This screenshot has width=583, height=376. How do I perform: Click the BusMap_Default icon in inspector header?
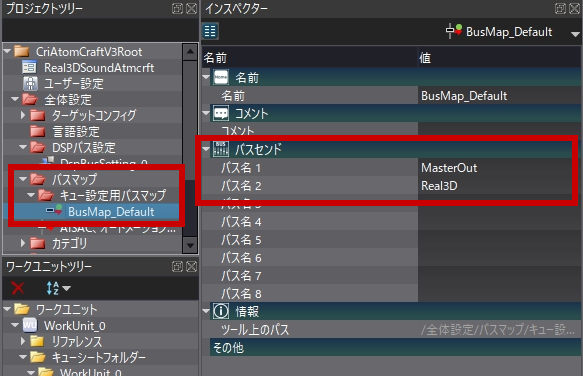454,31
